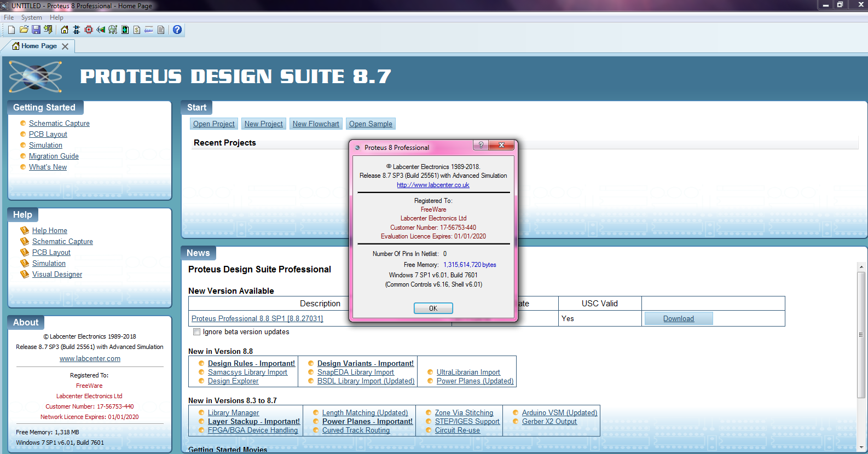
Task: Click OK in the about dialog
Action: (433, 308)
